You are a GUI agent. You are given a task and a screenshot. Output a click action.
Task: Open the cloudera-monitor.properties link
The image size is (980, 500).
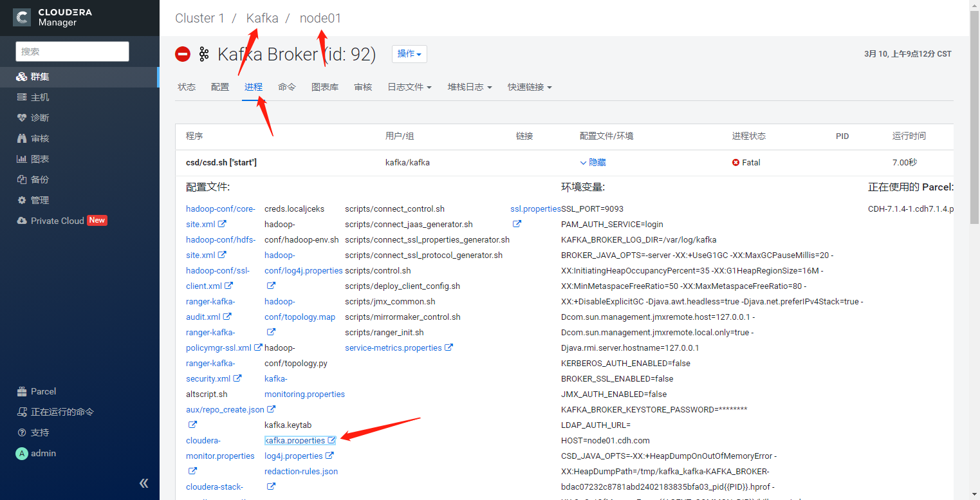(x=220, y=449)
